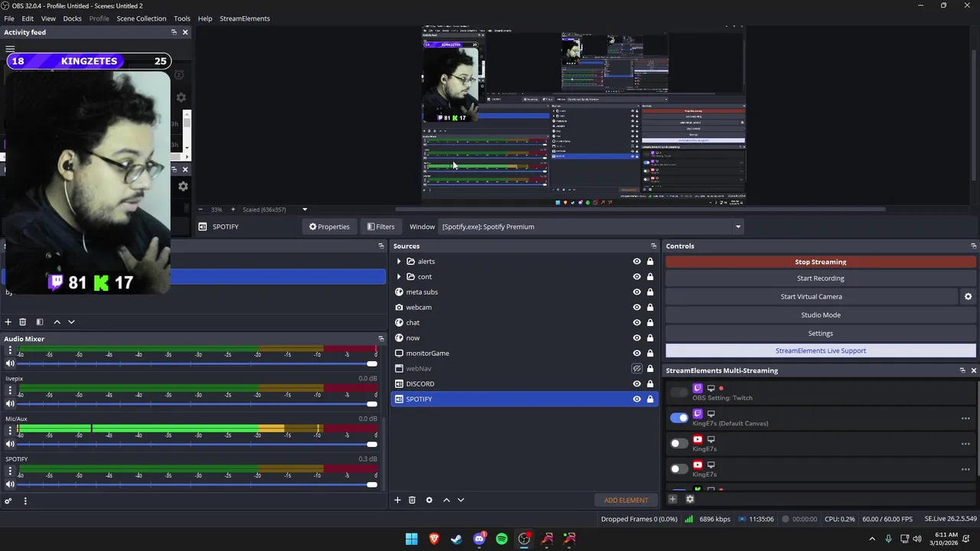Move selected source up

pos(446,500)
